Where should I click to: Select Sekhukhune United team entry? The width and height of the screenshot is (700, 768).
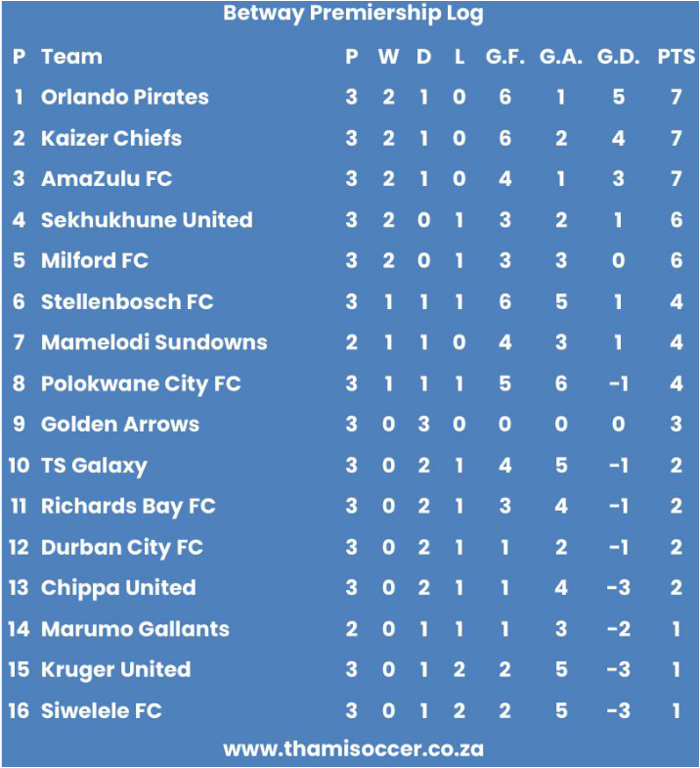point(147,220)
